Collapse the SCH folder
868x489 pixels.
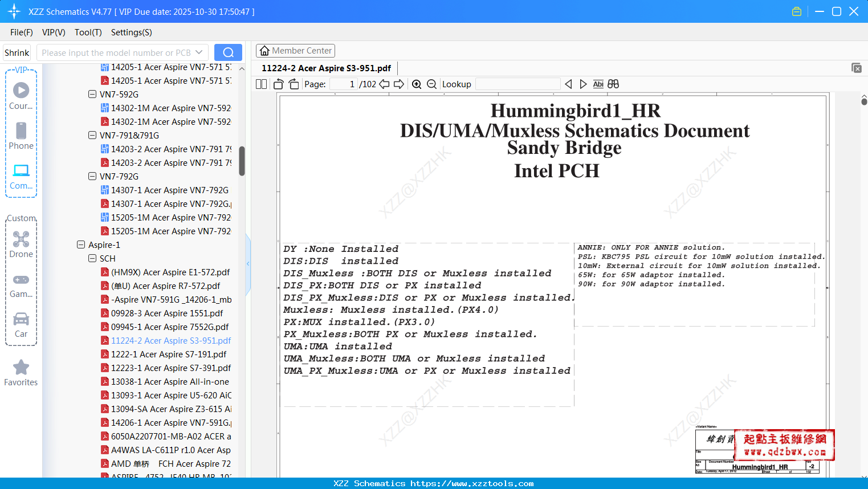pos(92,259)
